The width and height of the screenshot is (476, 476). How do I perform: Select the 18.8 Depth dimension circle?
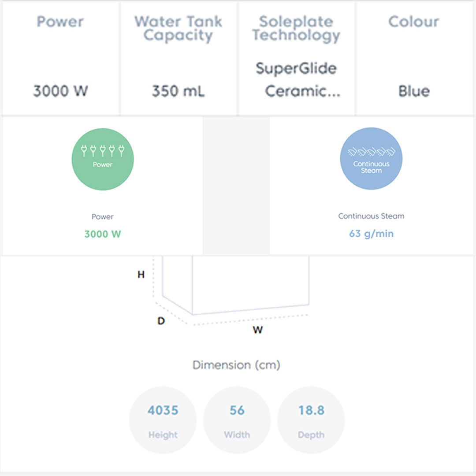tap(311, 420)
